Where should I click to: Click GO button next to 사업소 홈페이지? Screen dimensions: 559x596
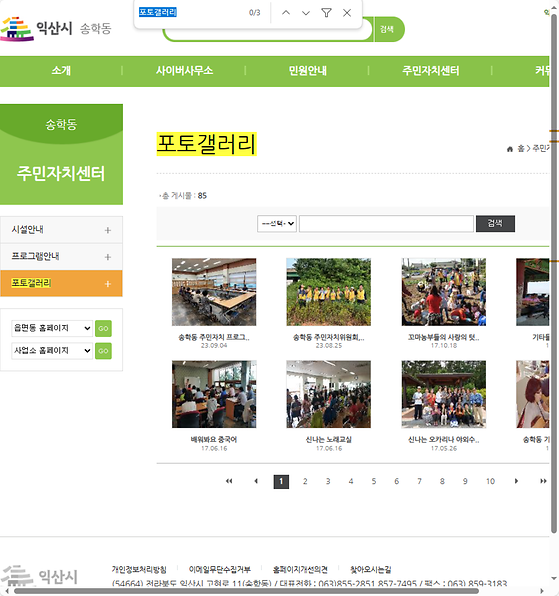[x=103, y=351]
